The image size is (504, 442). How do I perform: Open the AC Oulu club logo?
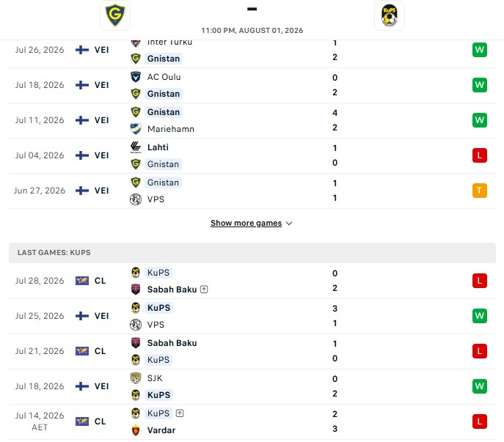pos(136,77)
